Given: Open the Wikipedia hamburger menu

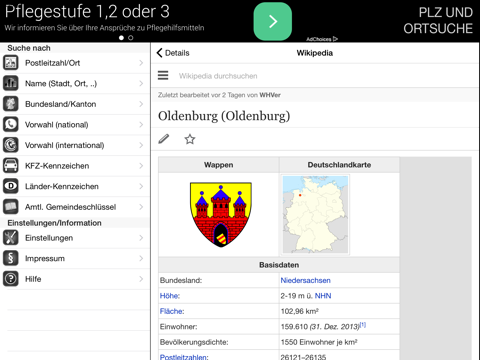Looking at the screenshot, I should point(163,75).
